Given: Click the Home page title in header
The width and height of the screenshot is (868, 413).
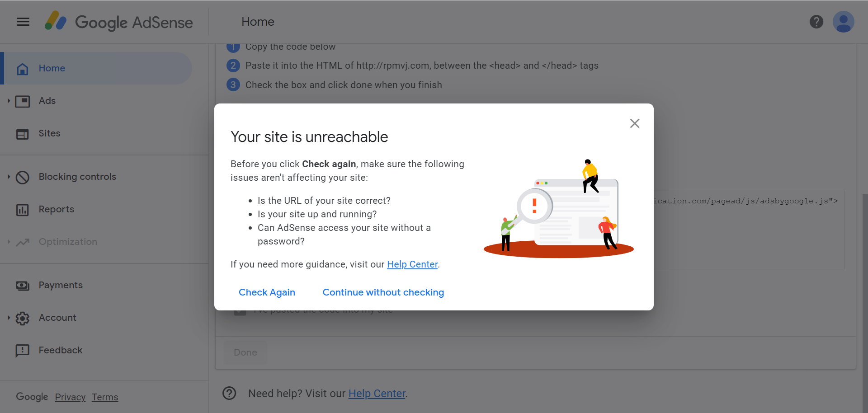Looking at the screenshot, I should 258,22.
